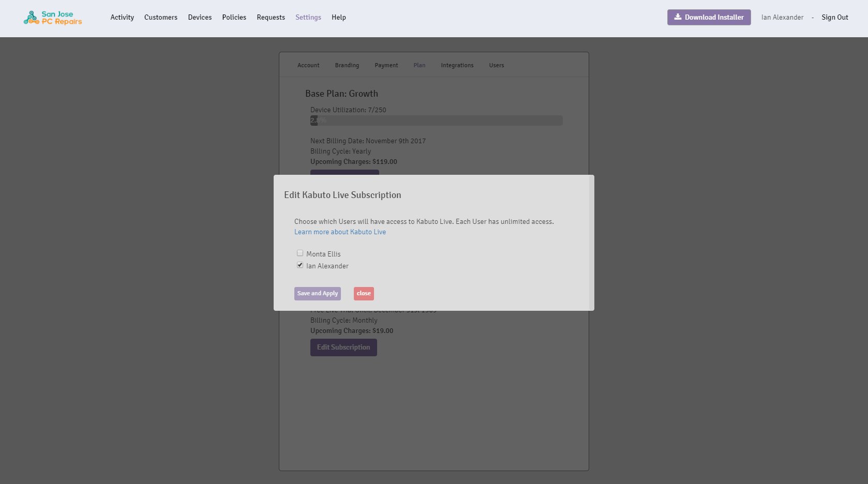Image resolution: width=868 pixels, height=484 pixels.
Task: Click the Ian Alexander account name
Action: [x=782, y=17]
